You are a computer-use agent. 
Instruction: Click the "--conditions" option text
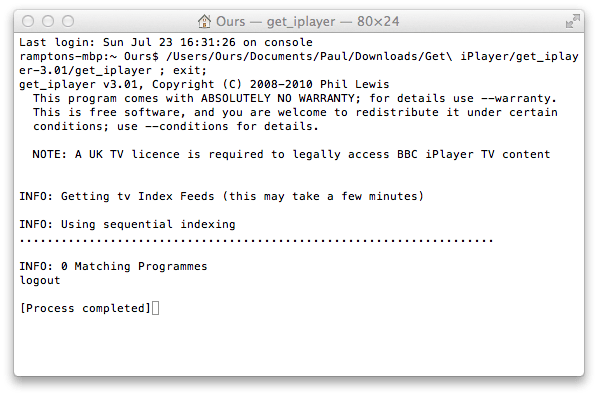point(186,126)
